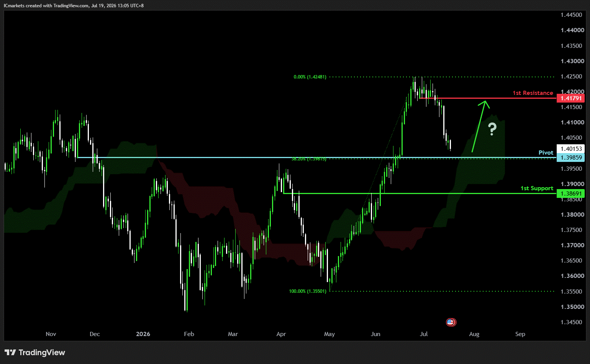Click the US economic event flag icon
The image size is (590, 364).
coord(451,322)
